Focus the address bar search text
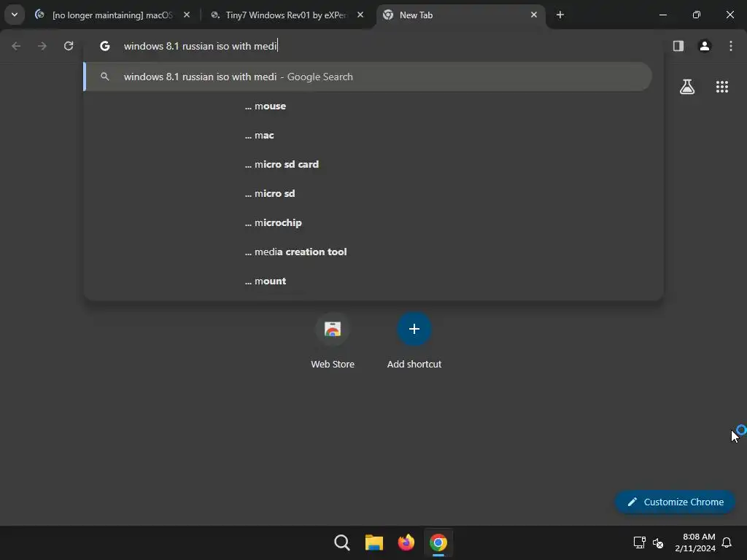Screen dimensions: 747x560 [201, 46]
